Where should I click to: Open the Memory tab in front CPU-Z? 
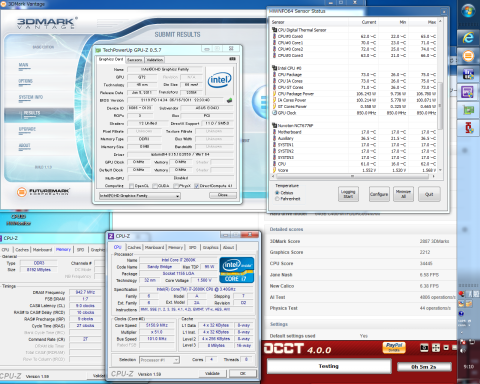(175, 248)
